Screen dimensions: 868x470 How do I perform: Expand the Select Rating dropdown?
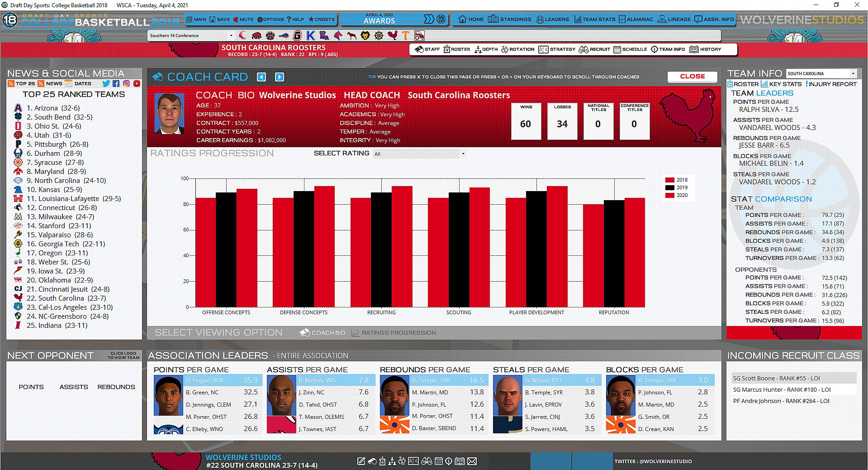(x=419, y=154)
